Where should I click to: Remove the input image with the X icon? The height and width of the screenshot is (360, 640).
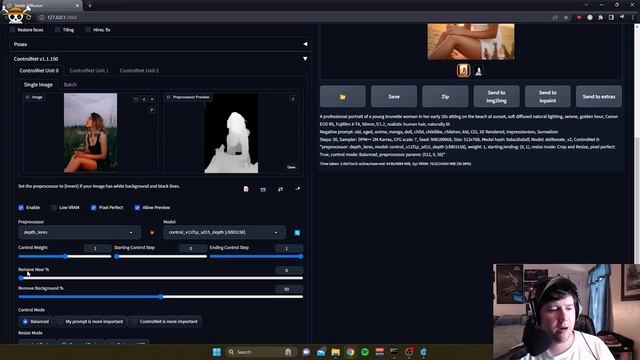(152, 99)
